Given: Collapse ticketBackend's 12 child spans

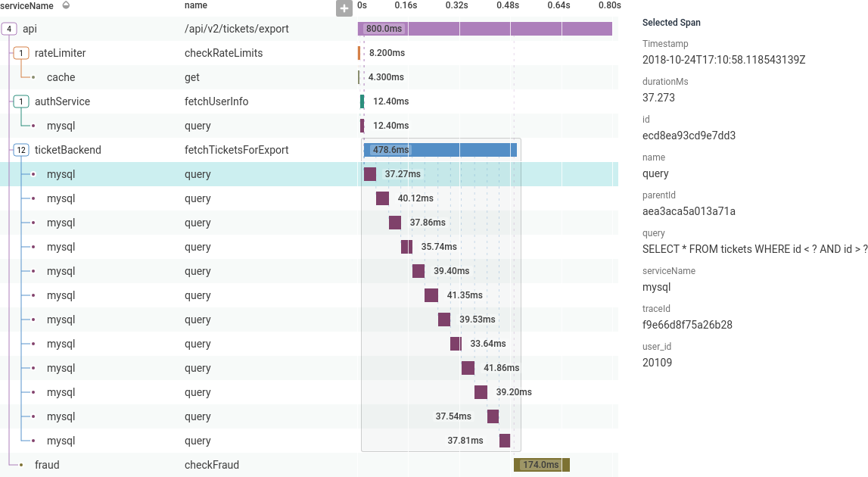Looking at the screenshot, I should (x=20, y=150).
